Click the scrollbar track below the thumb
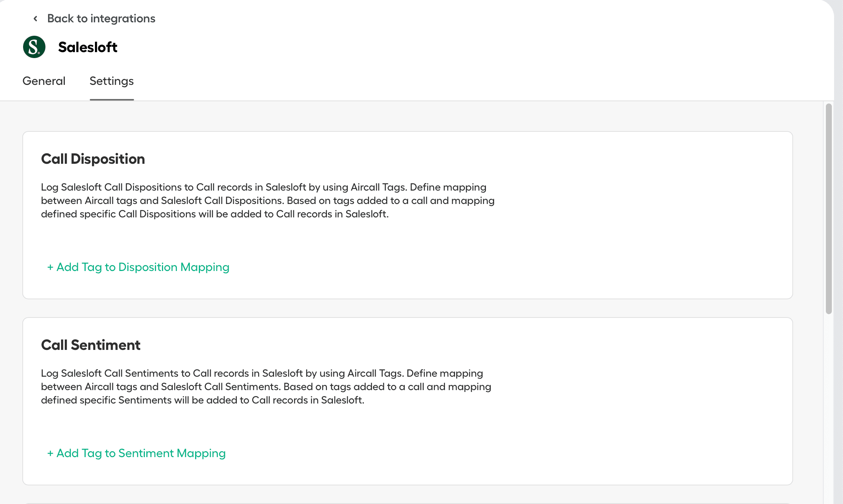This screenshot has height=504, width=843. click(x=828, y=409)
